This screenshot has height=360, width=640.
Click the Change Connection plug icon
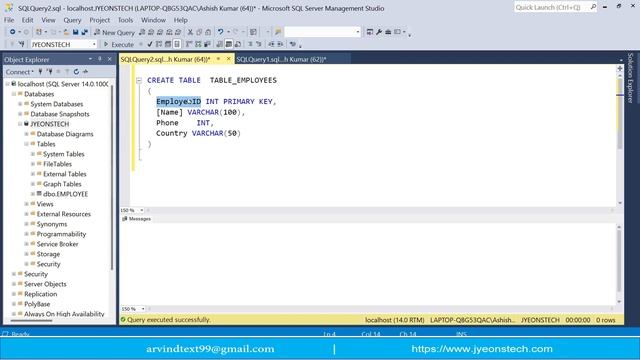point(22,44)
